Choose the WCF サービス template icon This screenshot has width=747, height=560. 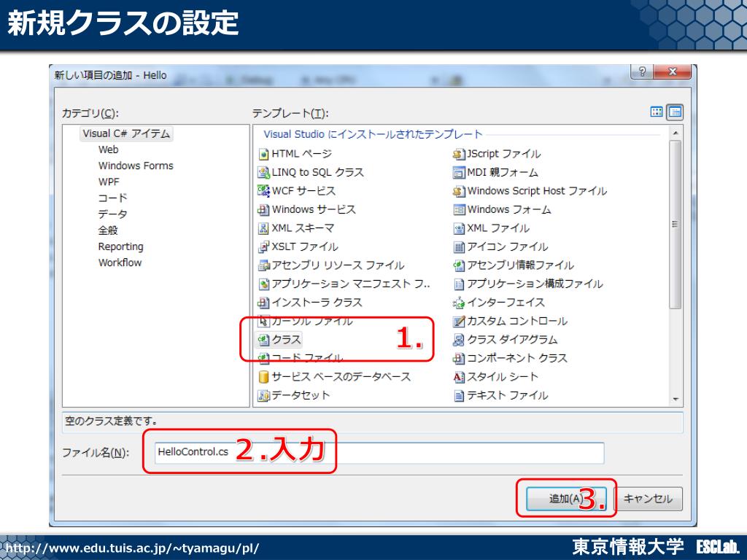point(263,191)
